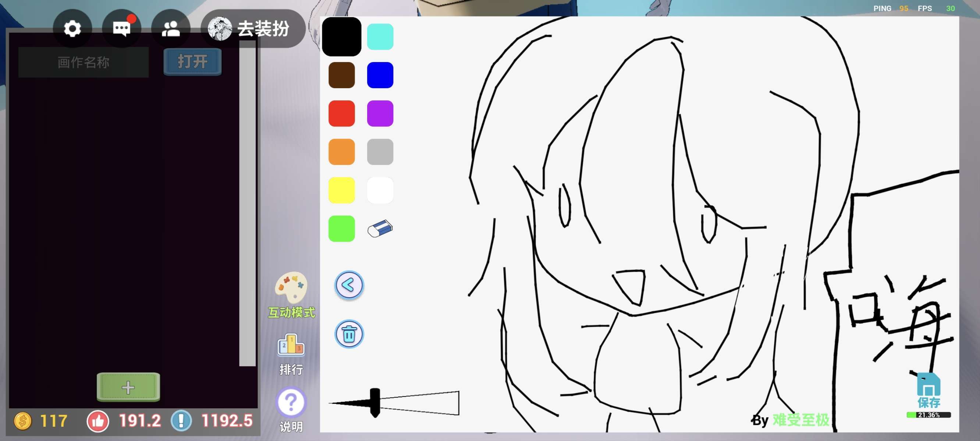Clear canvas with the trash icon
The image size is (980, 441).
tap(349, 334)
